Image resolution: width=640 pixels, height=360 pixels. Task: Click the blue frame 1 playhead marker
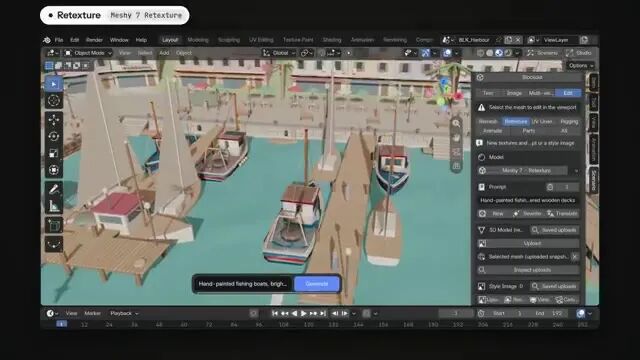tap(62, 324)
